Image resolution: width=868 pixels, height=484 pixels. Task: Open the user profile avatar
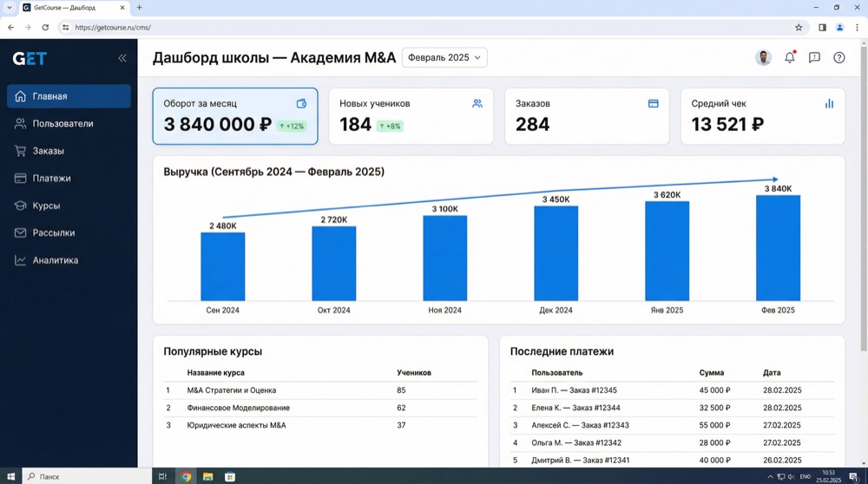point(763,58)
